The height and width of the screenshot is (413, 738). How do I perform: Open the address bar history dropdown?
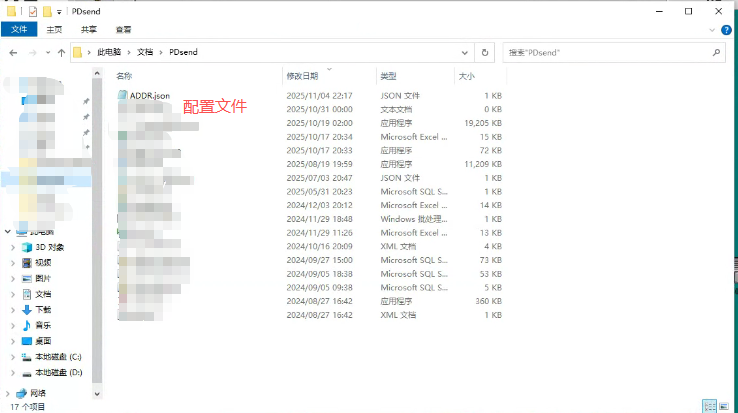[465, 52]
